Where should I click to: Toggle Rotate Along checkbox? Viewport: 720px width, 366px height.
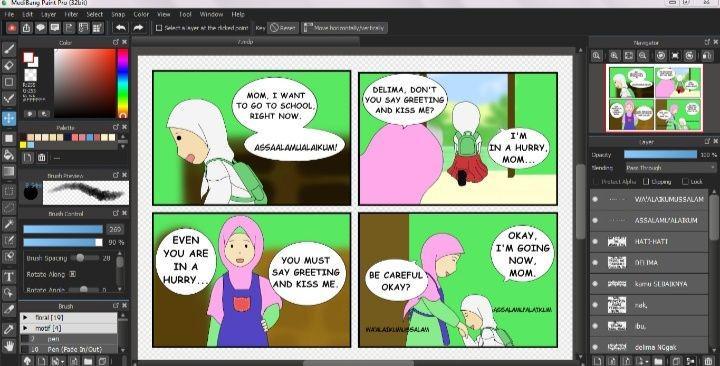73,274
